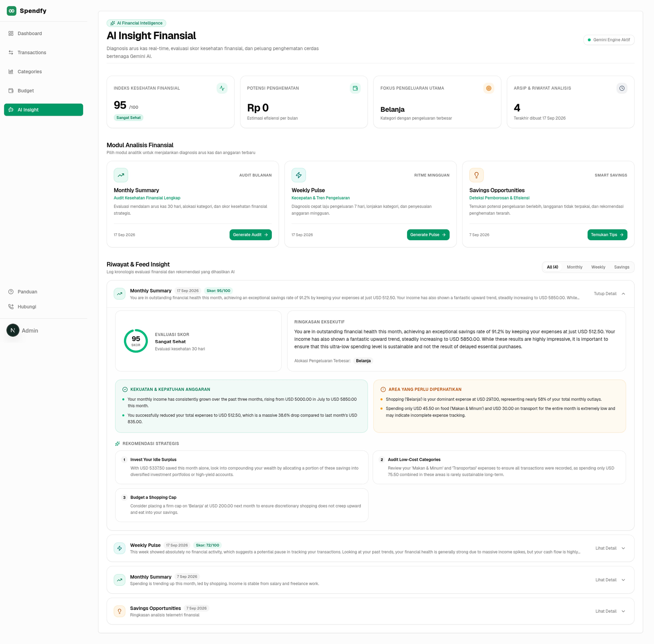Click the trend icon on Monthly Summary module

(x=121, y=175)
